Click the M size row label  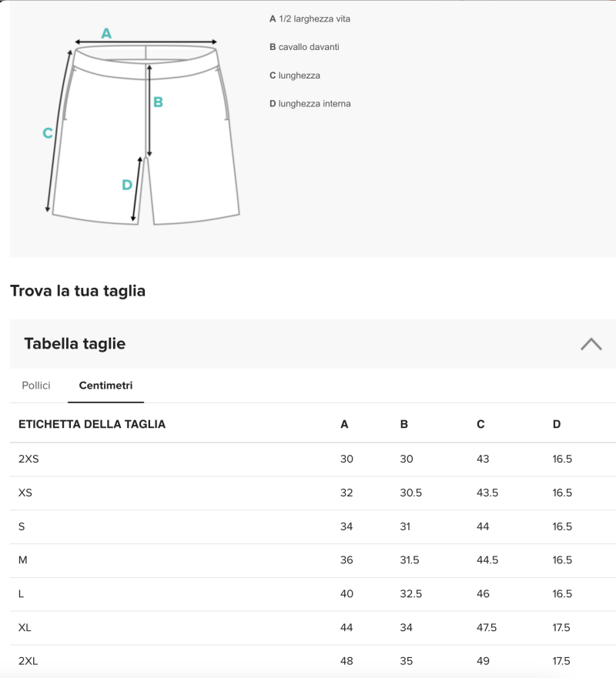(23, 560)
